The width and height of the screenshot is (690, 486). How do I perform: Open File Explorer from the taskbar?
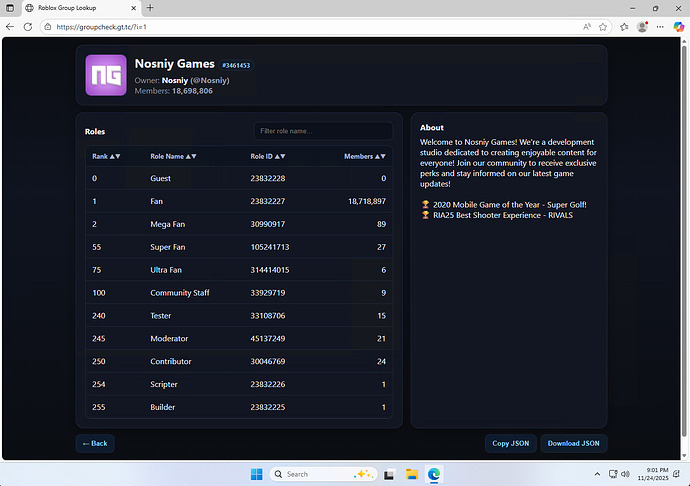(412, 474)
